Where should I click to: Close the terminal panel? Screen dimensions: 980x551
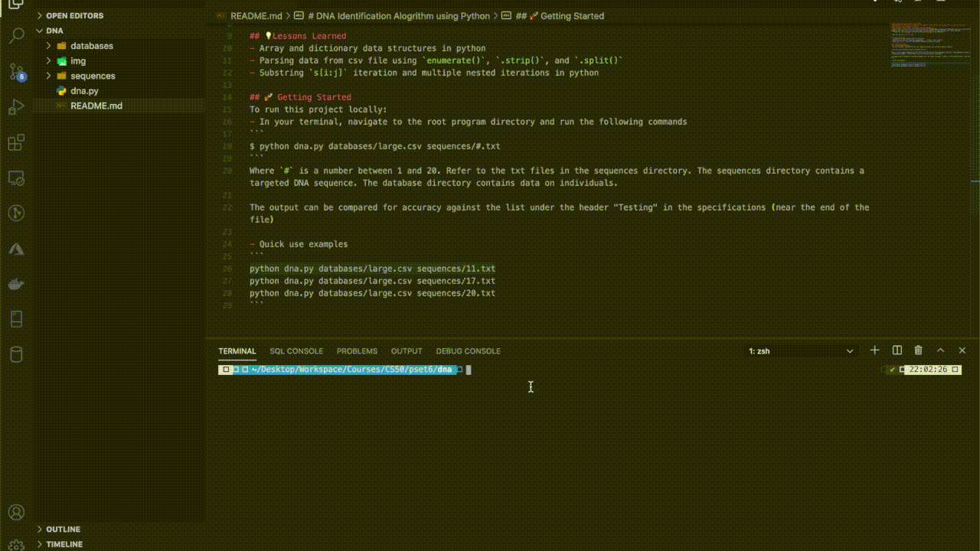(x=962, y=350)
